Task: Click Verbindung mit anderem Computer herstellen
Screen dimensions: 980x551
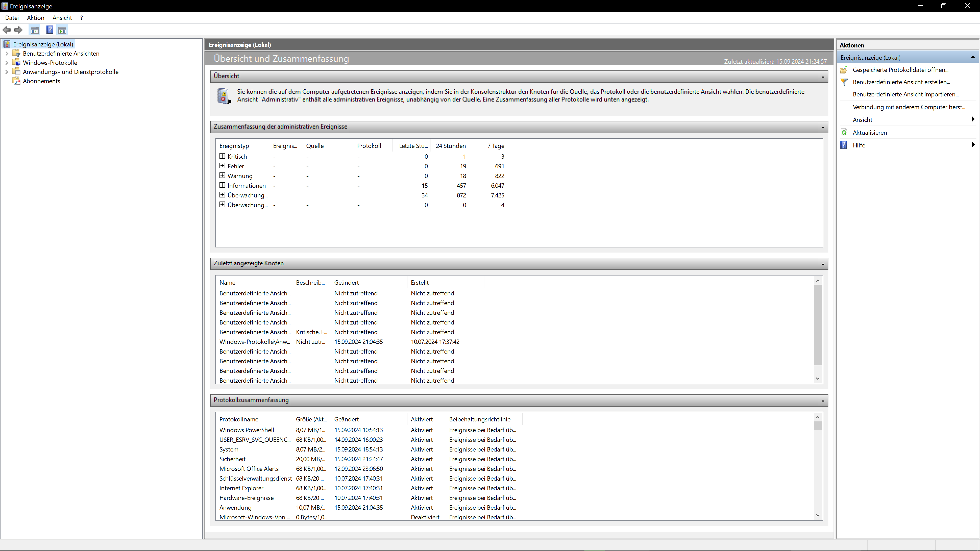Action: pyautogui.click(x=909, y=107)
